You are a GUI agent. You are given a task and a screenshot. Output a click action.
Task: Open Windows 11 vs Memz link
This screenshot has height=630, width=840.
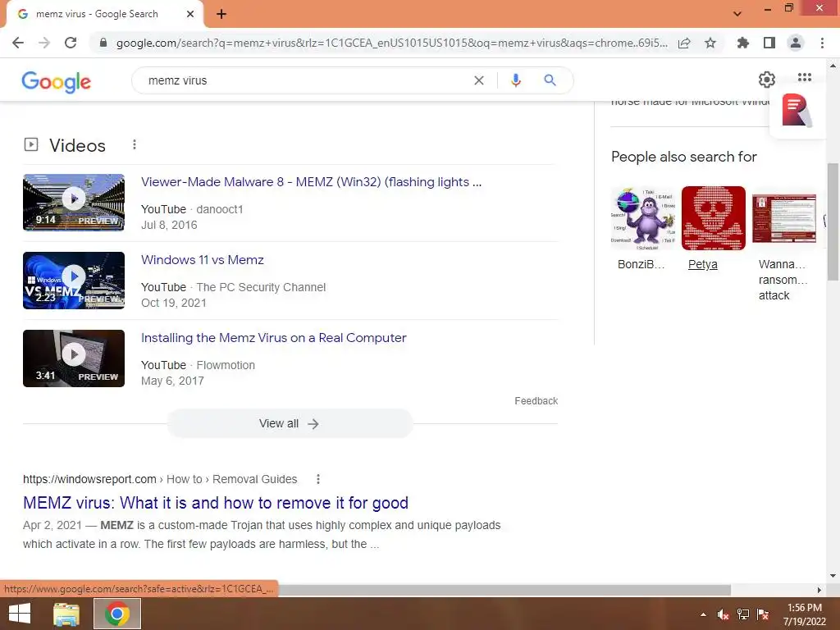[x=203, y=260]
